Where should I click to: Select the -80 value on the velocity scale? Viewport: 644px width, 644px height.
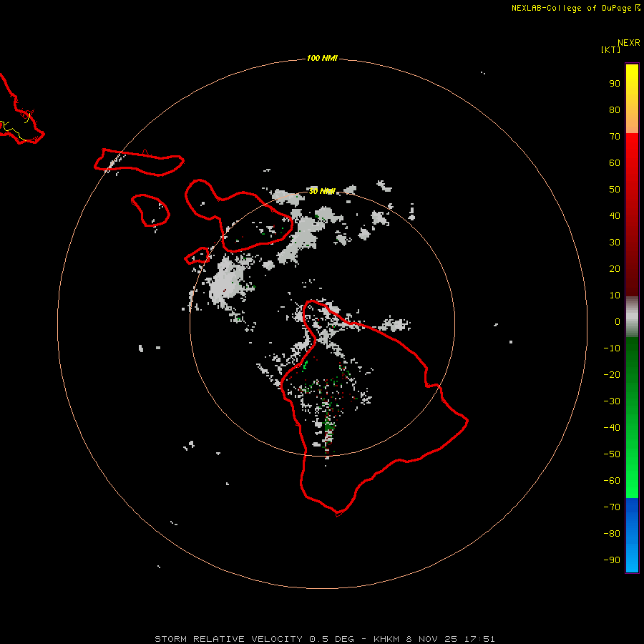612,534
